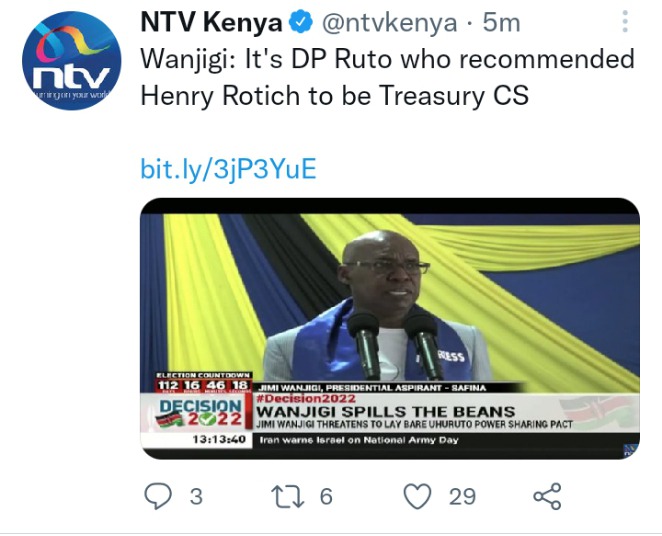Screen dimensions: 662x536
Task: Click the reply speech bubble icon
Action: click(x=158, y=496)
